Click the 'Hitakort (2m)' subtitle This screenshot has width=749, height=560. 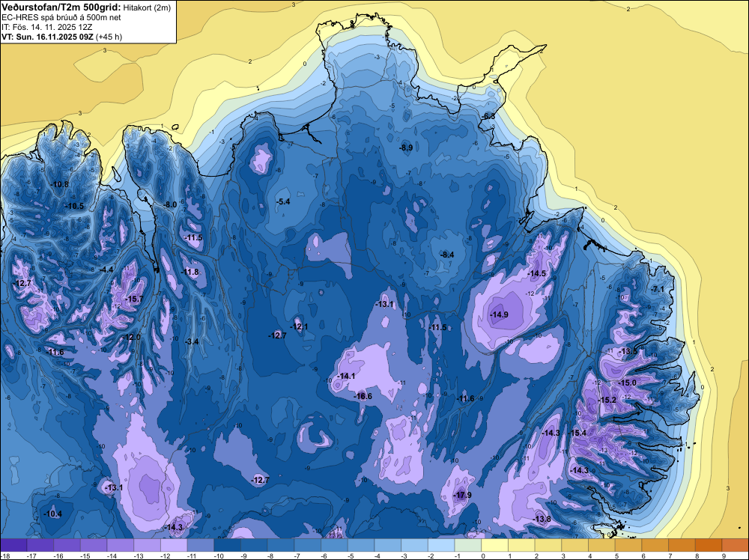pos(147,7)
